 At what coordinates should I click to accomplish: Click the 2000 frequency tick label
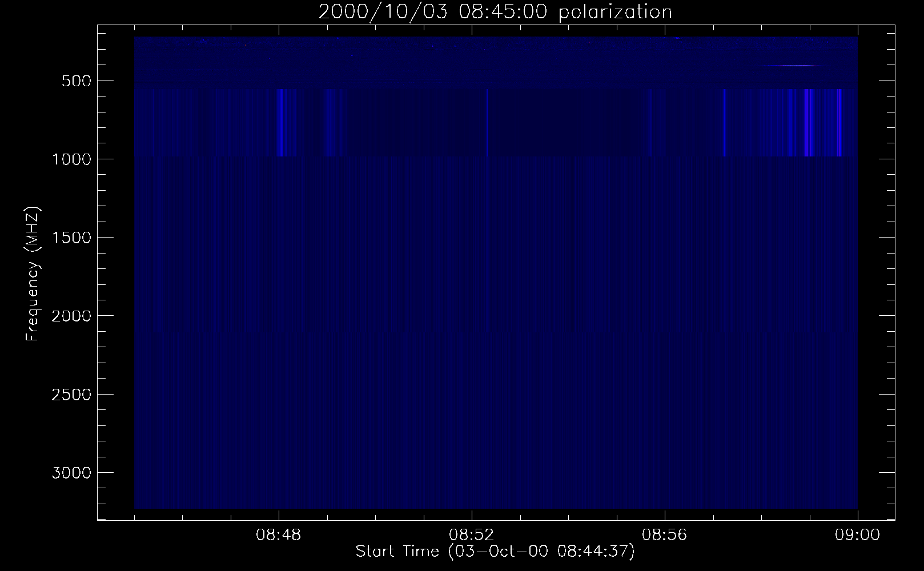(71, 316)
